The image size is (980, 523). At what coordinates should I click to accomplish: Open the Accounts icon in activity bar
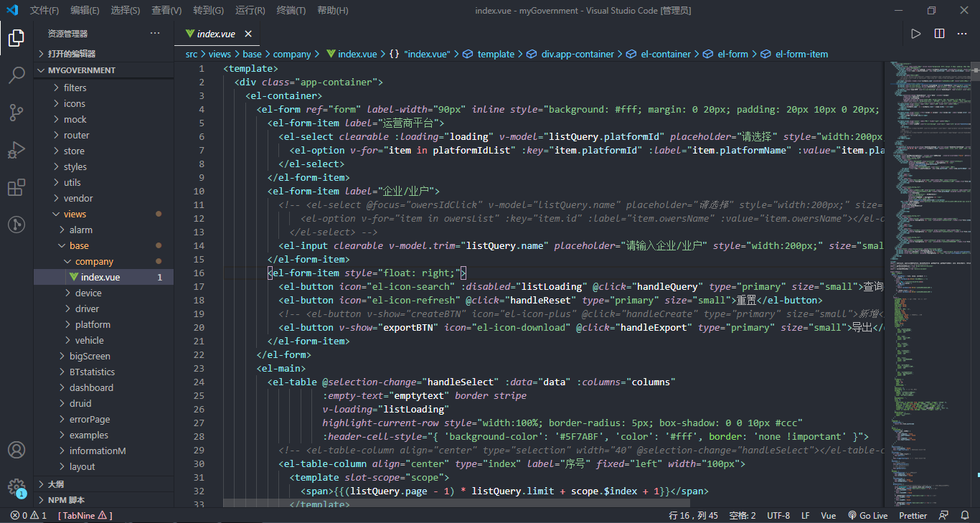point(17,450)
